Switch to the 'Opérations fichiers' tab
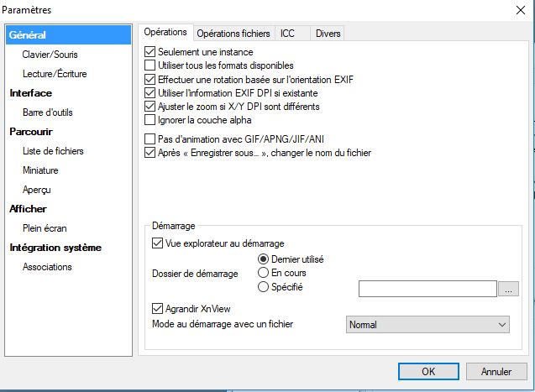Screen dimensions: 535x392 pos(233,33)
